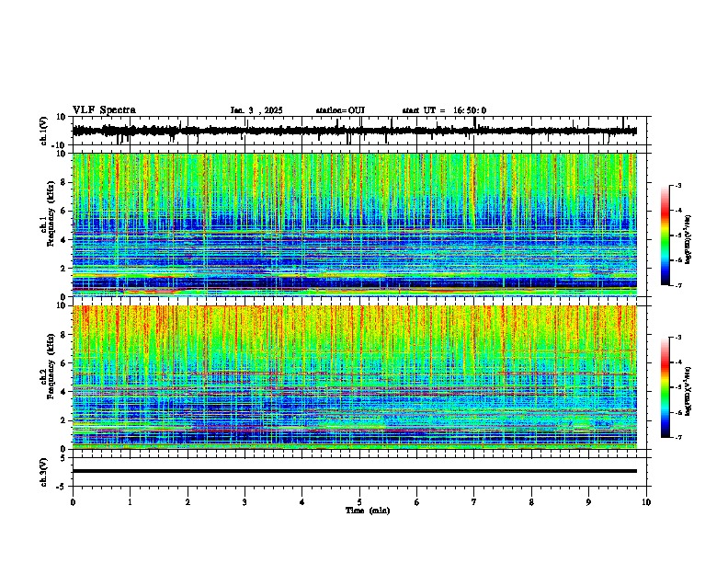Click the ch.1 voltage waveform trace

point(355,131)
